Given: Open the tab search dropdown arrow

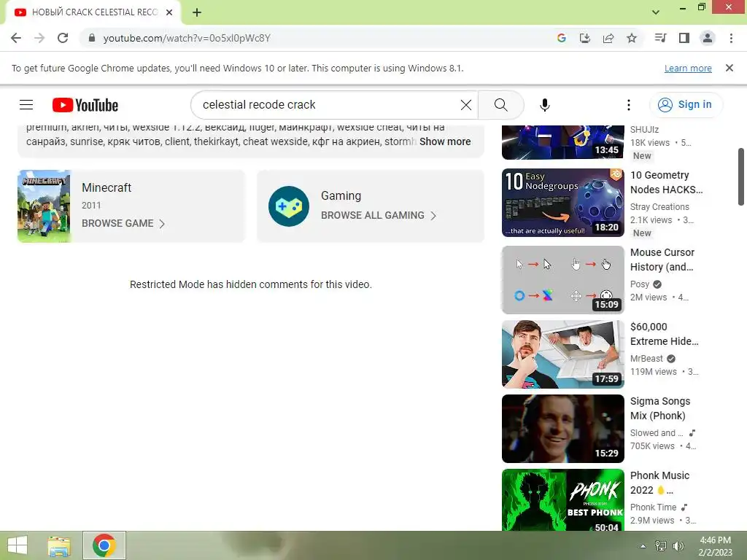Looking at the screenshot, I should 656,12.
